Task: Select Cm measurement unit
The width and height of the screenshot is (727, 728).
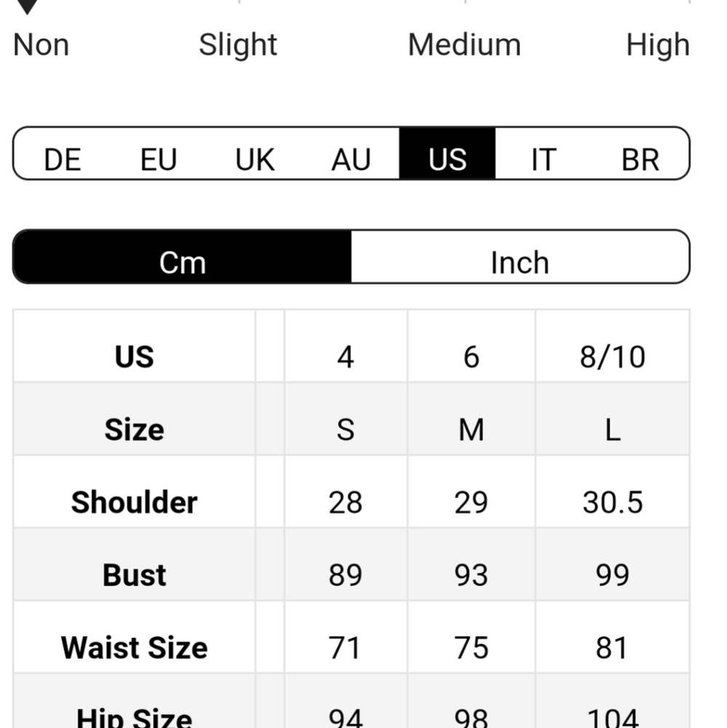Action: click(x=182, y=262)
